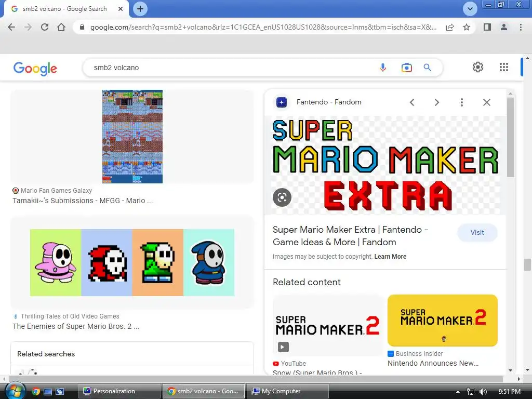This screenshot has width=532, height=399.
Task: Open the Google apps grid
Action: [504, 67]
